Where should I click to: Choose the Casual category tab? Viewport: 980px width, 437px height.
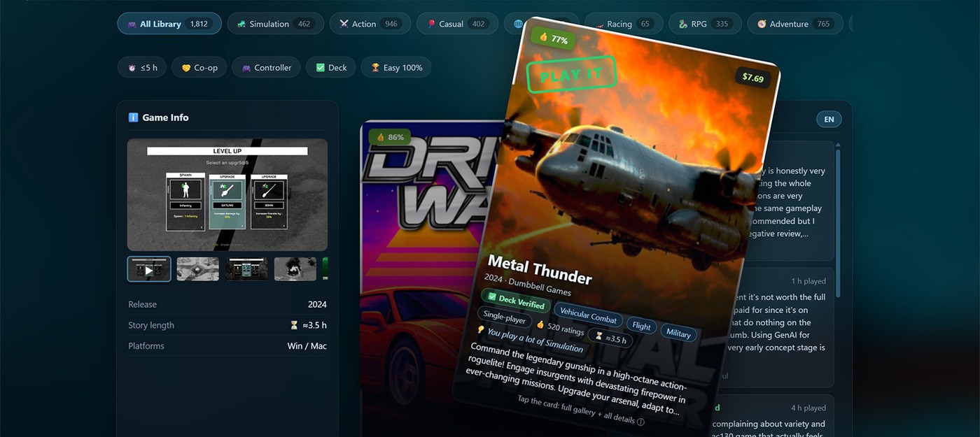pos(457,24)
